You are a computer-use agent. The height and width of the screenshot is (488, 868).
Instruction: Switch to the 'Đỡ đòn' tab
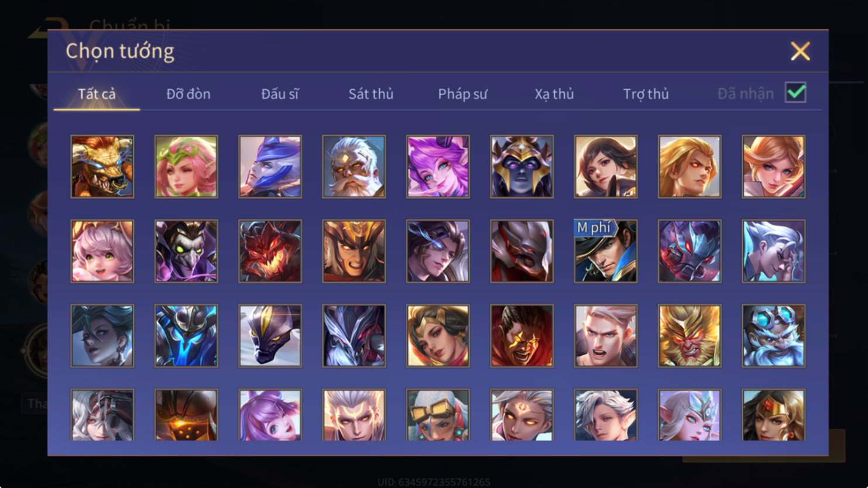[188, 94]
